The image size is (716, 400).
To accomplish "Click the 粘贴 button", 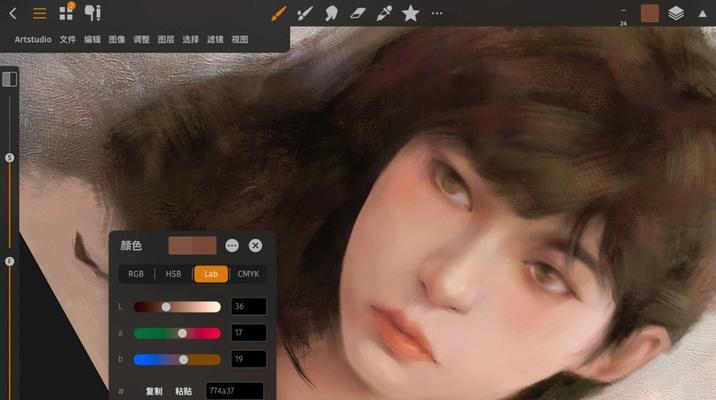I will 184,391.
